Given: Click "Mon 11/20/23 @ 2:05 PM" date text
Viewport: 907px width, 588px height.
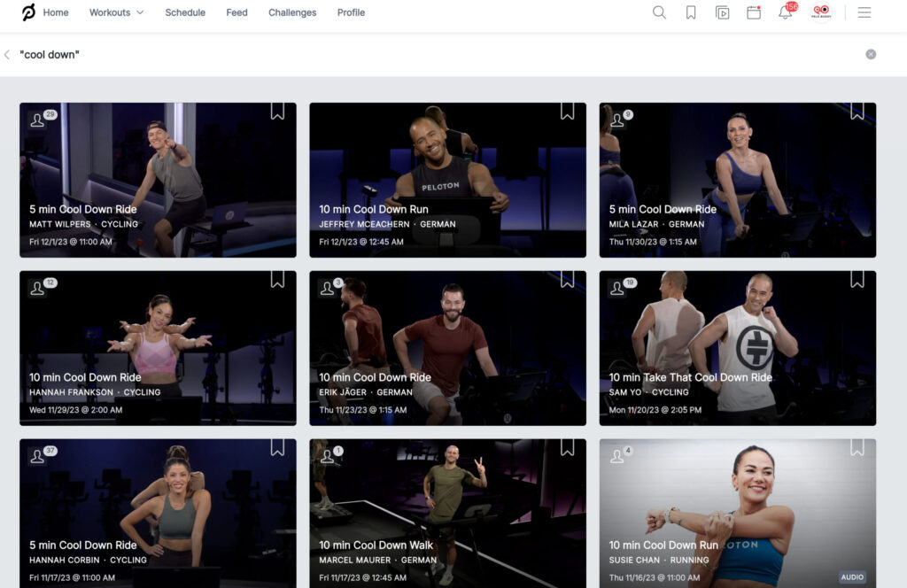Looking at the screenshot, I should (655, 410).
